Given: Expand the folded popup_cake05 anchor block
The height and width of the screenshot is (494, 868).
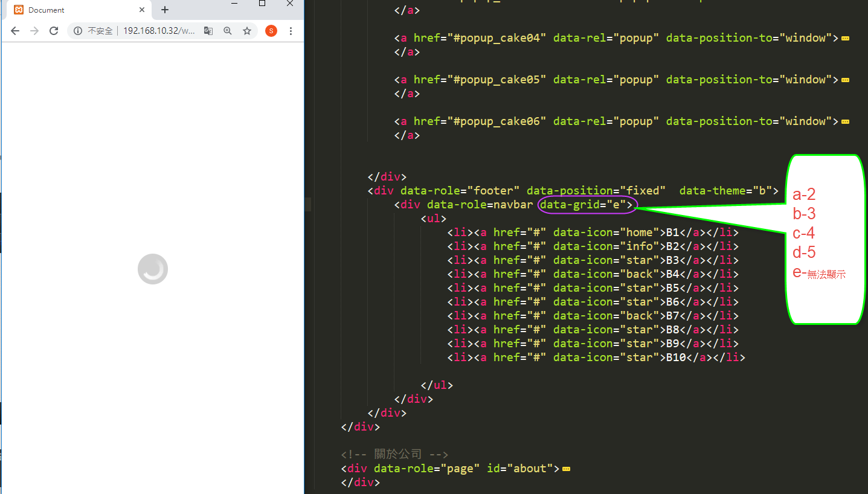Looking at the screenshot, I should pyautogui.click(x=845, y=80).
